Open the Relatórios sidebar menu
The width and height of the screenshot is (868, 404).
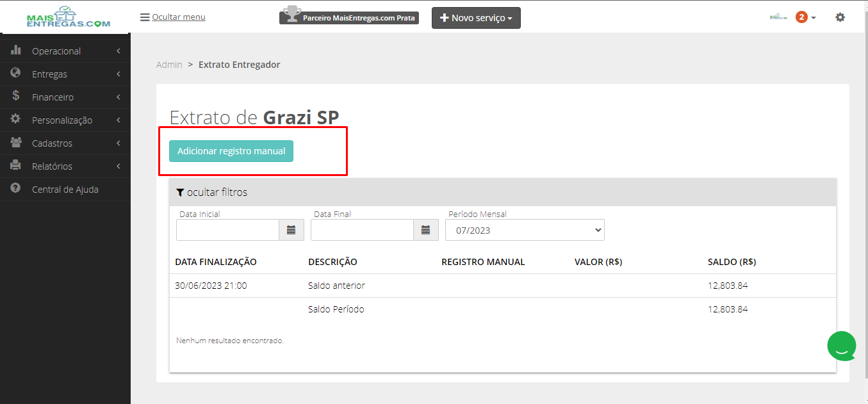pyautogui.click(x=65, y=166)
